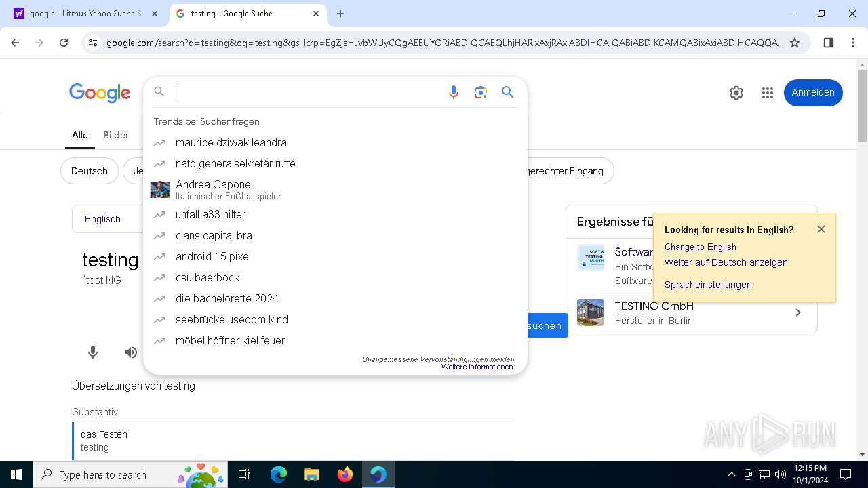Open the volume control in tray
868x488 pixels.
[781, 474]
